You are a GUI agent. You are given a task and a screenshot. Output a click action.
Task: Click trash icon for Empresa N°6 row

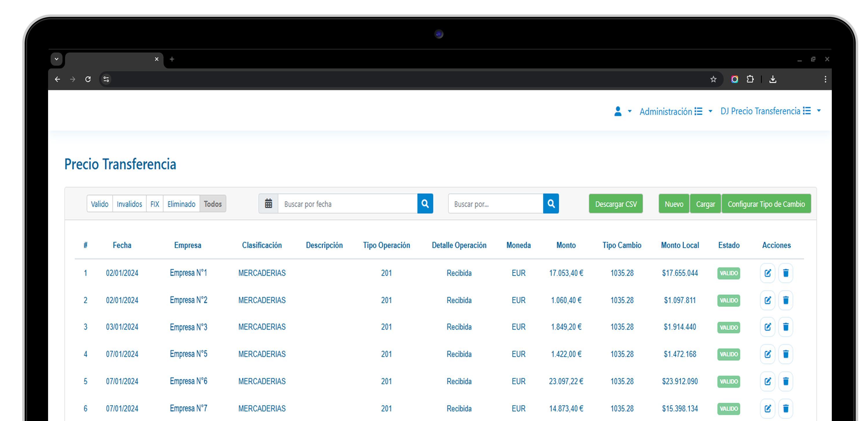click(785, 381)
